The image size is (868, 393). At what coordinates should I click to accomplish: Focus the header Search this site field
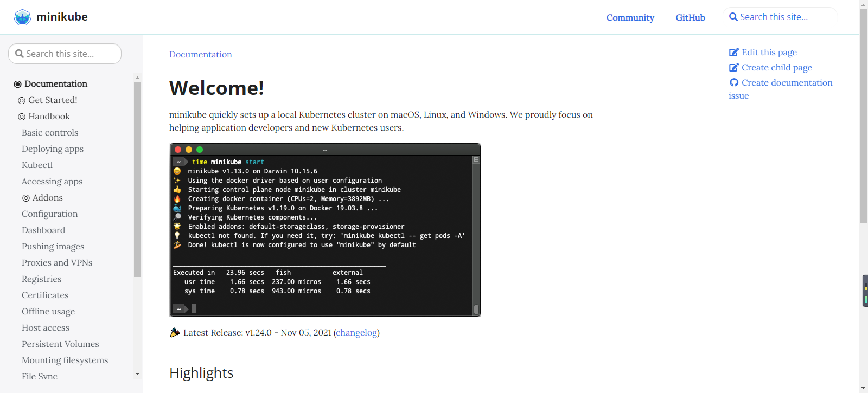(780, 17)
